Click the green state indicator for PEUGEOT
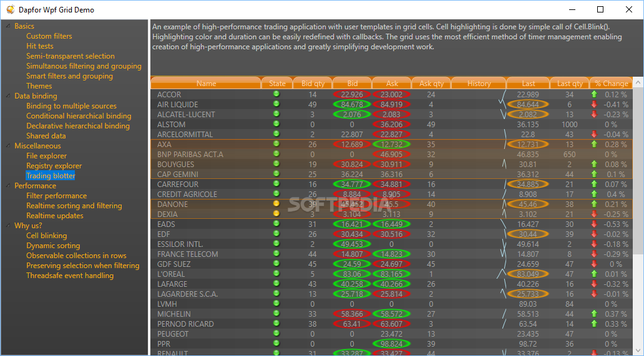The width and height of the screenshot is (644, 356). [276, 334]
